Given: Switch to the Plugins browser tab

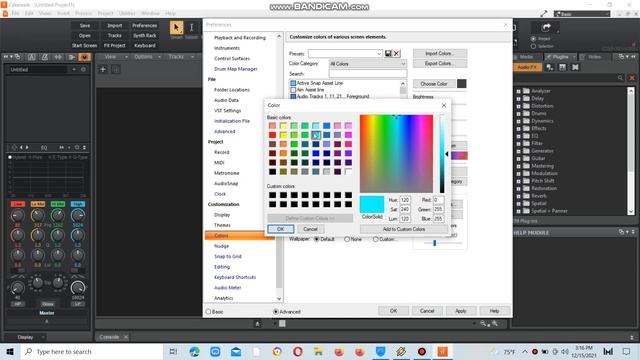Looking at the screenshot, I should coord(560,57).
